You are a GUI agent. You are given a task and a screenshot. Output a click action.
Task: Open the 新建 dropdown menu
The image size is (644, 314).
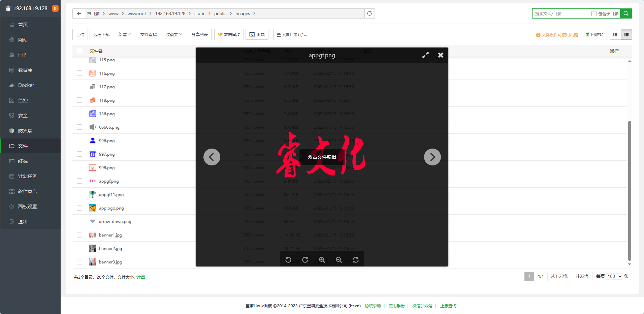125,35
